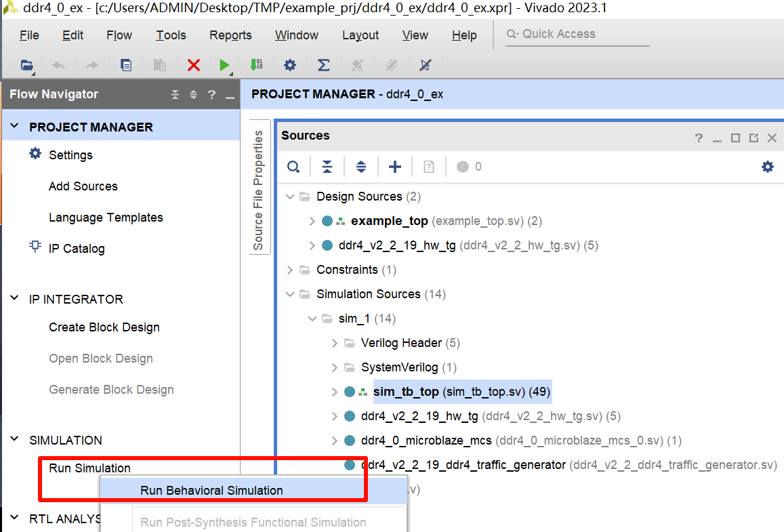784x532 pixels.
Task: Collapse sim_1 folder arrow
Action: [x=312, y=319]
